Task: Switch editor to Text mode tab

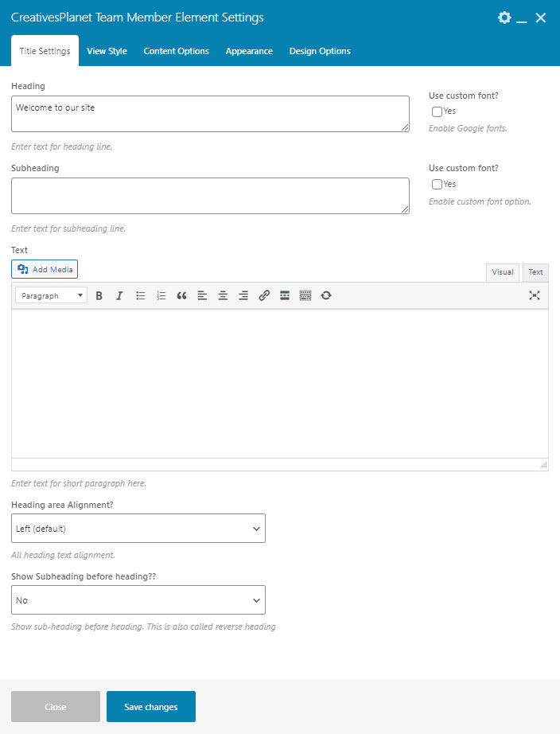Action: [x=535, y=272]
